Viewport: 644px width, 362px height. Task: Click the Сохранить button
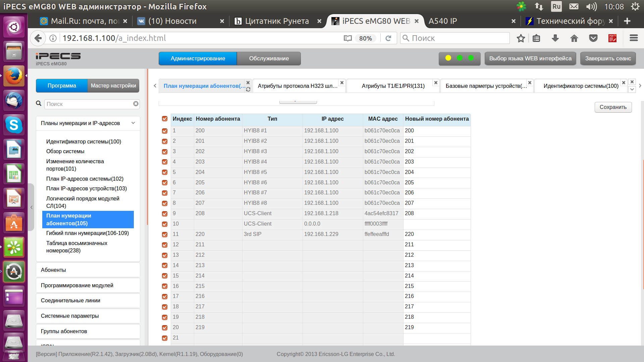tap(613, 107)
